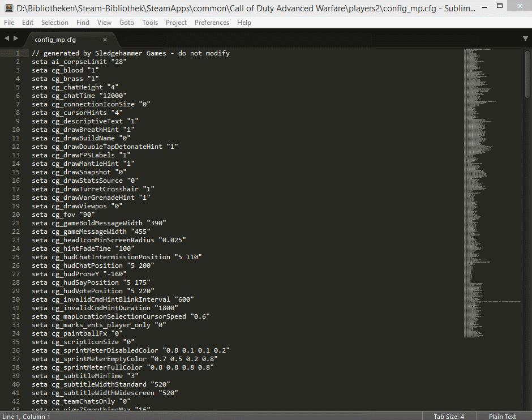The image size is (532, 420).
Task: Change Tab Size: 4 setting
Action: coord(449,416)
